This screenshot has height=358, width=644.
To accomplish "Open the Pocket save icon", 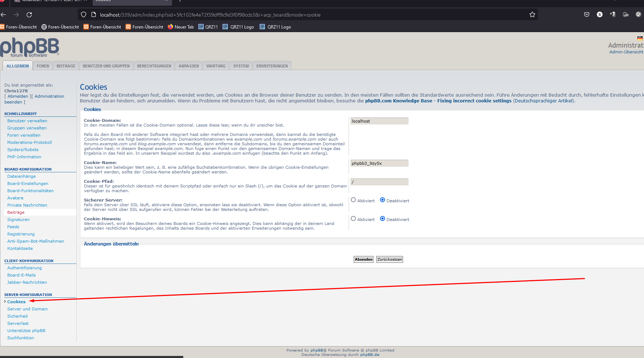I will point(587,15).
